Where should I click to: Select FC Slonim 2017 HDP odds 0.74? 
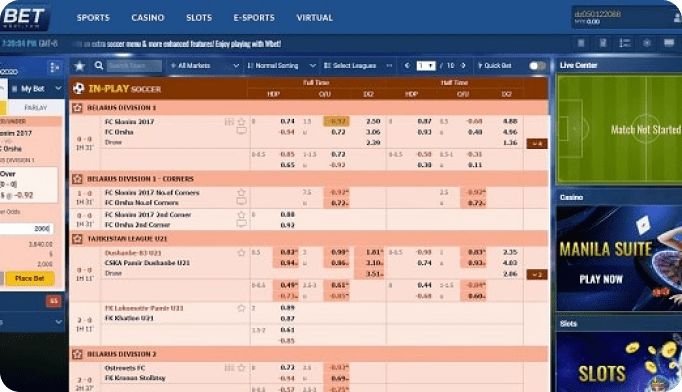[x=287, y=121]
